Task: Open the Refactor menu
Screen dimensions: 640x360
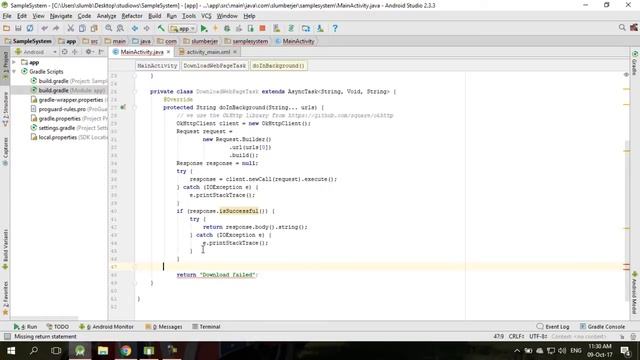Action: (x=132, y=16)
